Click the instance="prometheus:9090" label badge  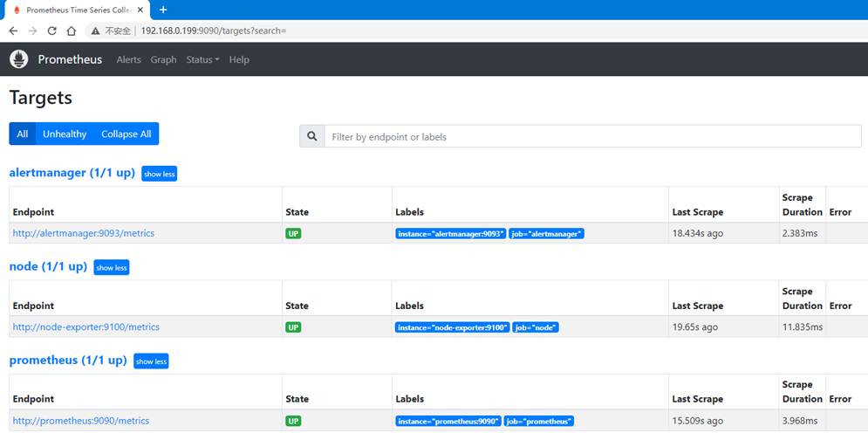[448, 422]
